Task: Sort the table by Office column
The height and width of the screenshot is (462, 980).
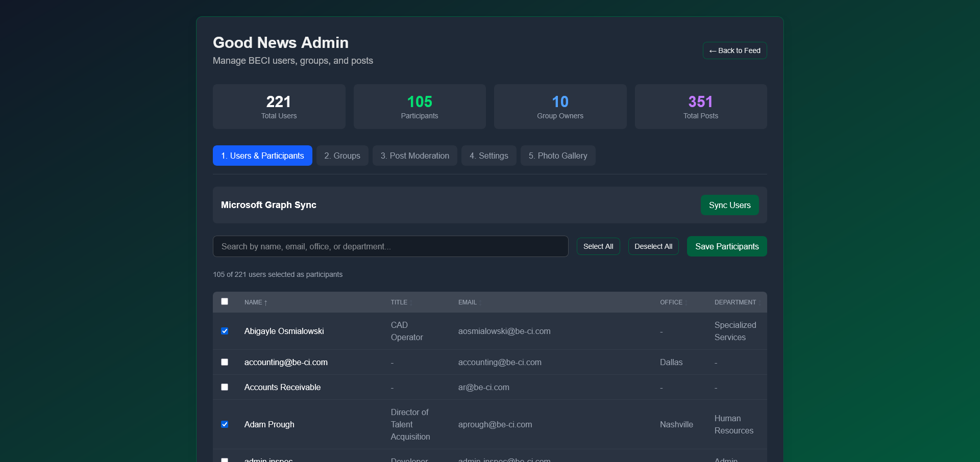Action: coord(673,302)
